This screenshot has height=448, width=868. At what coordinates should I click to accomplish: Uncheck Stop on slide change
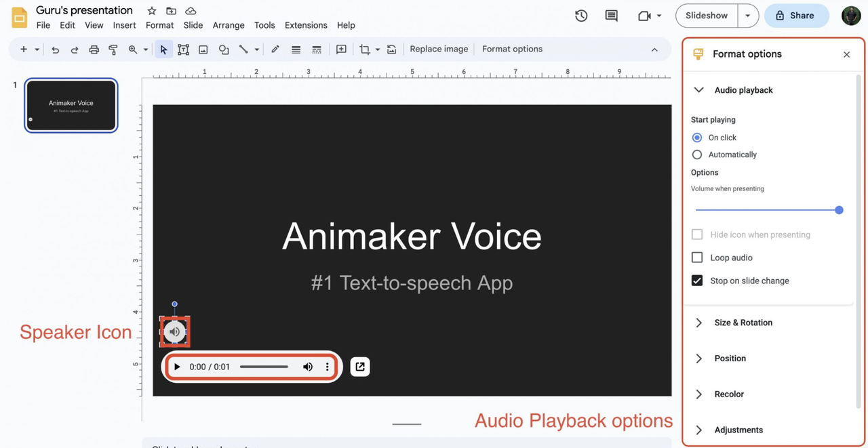[x=697, y=281]
